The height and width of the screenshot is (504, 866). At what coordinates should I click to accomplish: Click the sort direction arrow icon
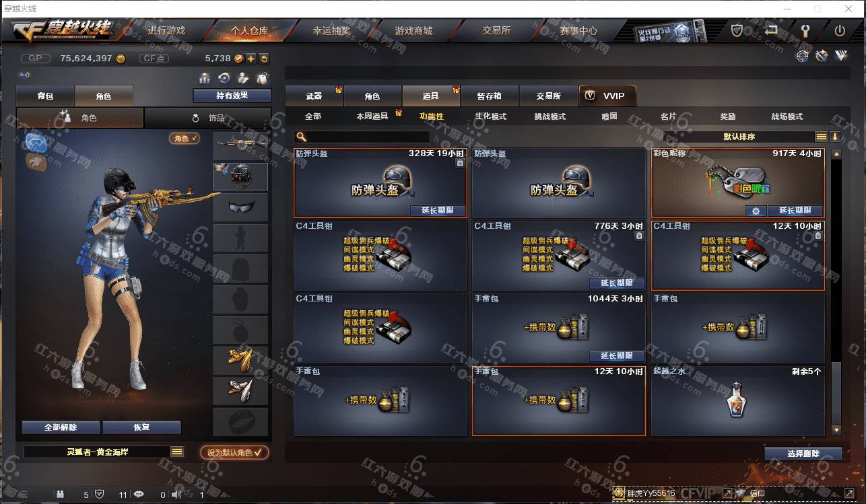click(x=835, y=137)
